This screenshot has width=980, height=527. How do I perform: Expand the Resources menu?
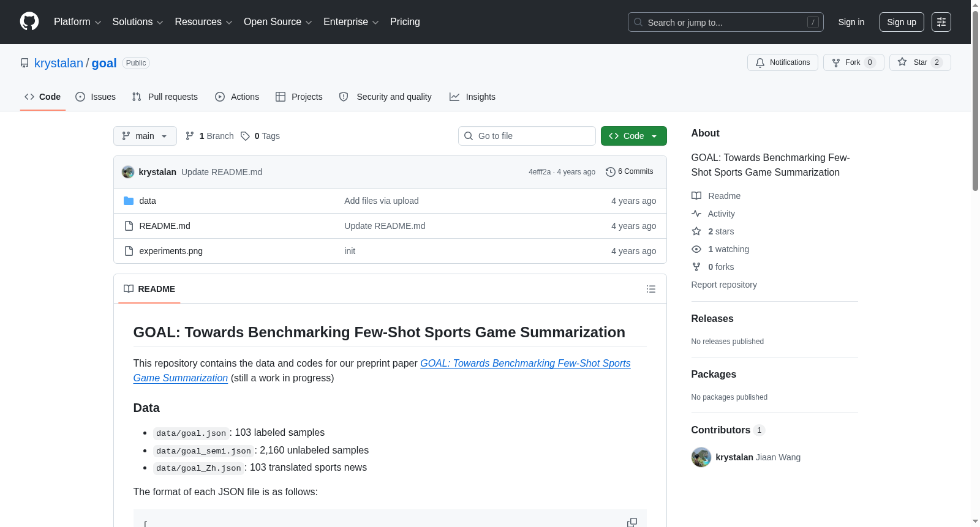[204, 22]
